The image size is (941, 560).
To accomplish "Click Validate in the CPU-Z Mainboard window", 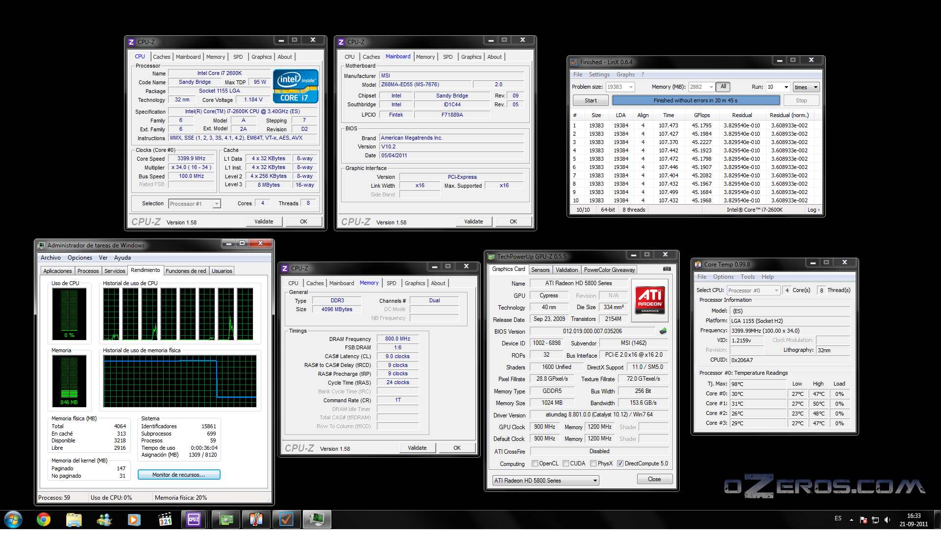I will (x=473, y=221).
